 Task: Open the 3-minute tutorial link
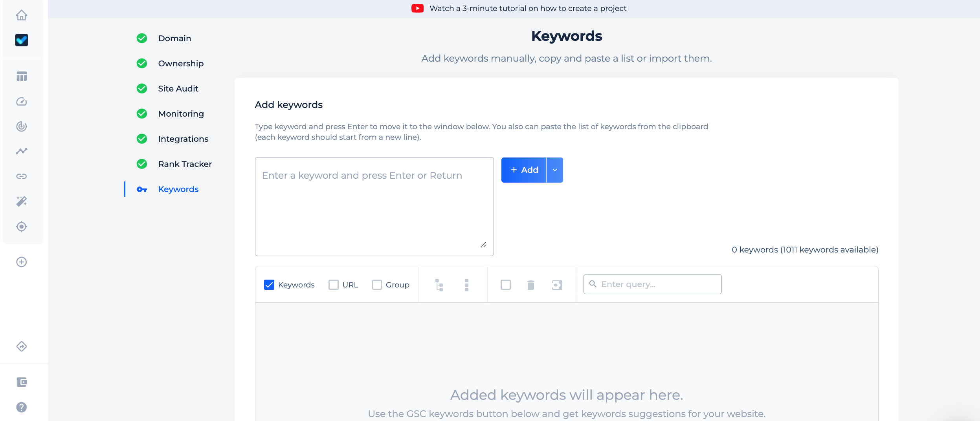528,8
